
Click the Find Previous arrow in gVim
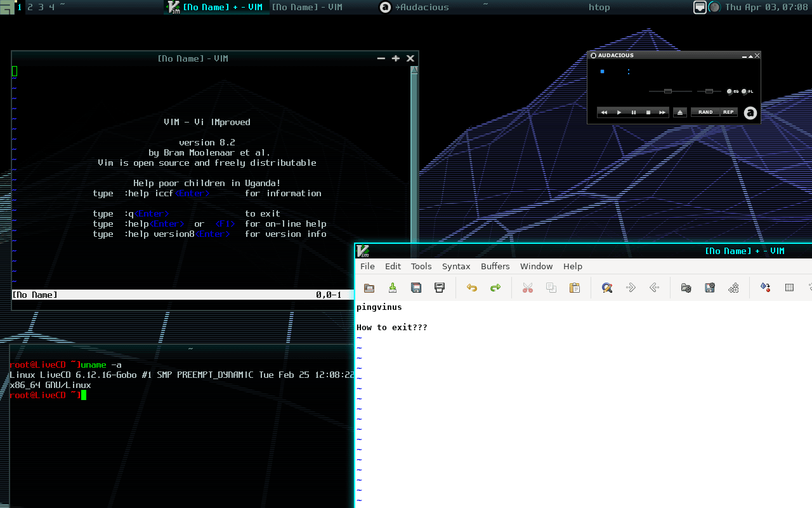654,288
